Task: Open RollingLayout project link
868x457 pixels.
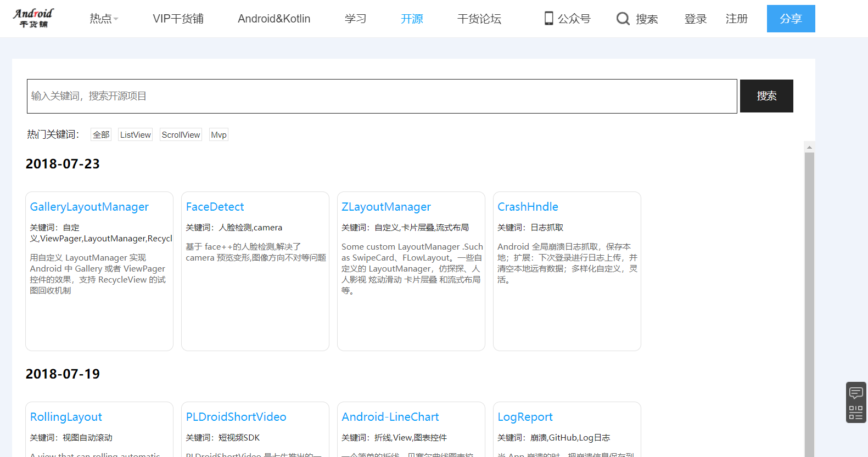Action: click(x=66, y=417)
